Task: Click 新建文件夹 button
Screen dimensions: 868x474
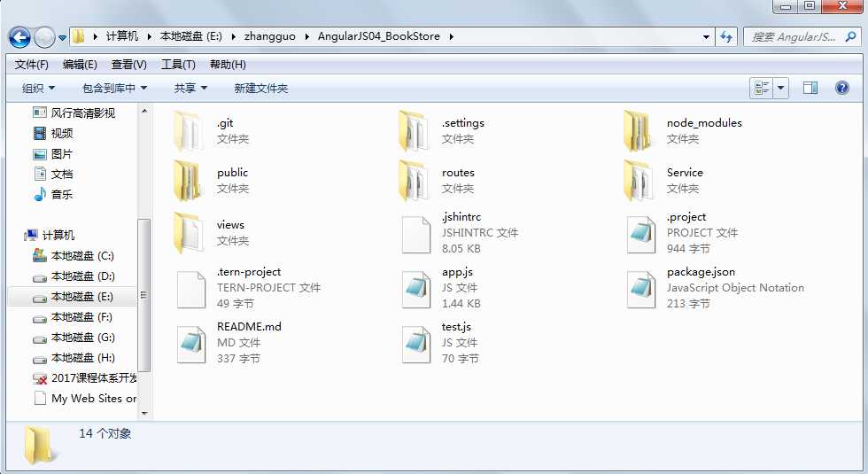Action: (x=260, y=88)
